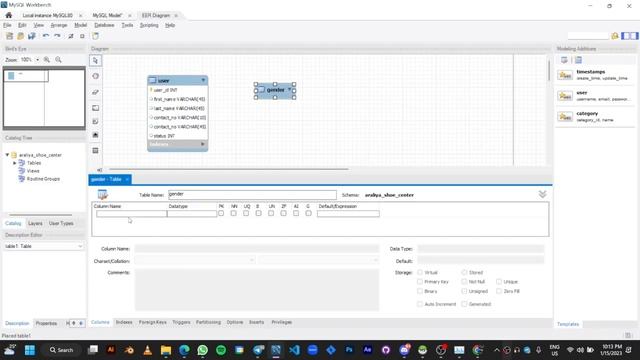This screenshot has width=640, height=360.
Task: Create a new model file icon
Action: (9, 36)
